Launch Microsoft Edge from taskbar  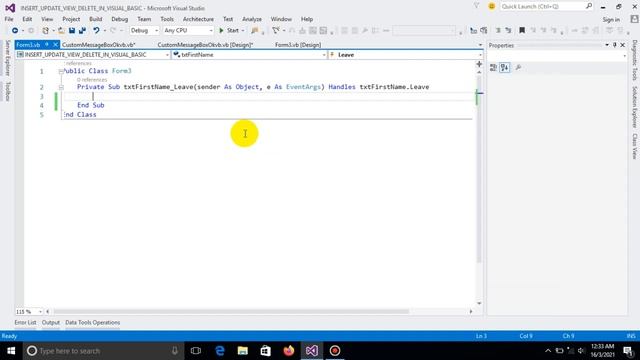[x=220, y=351]
